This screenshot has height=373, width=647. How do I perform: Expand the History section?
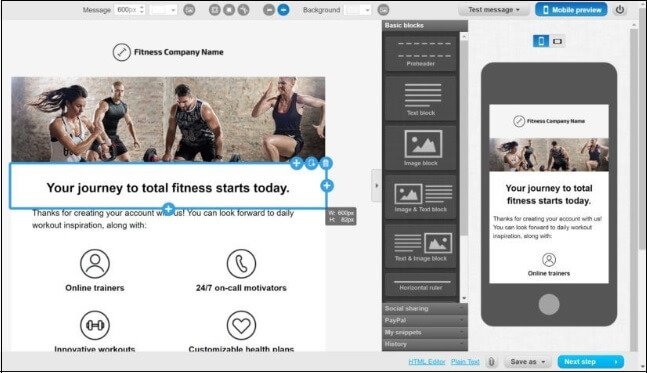tap(425, 344)
